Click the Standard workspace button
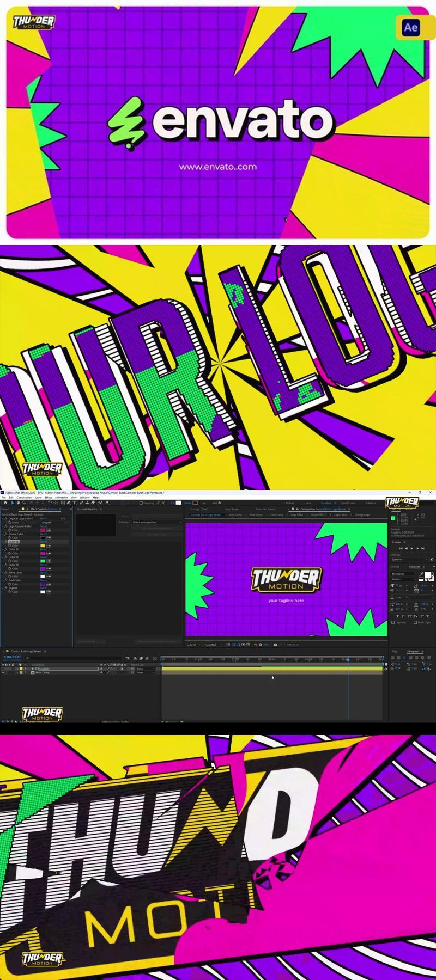Viewport: 436px width, 980px height. pos(326,503)
